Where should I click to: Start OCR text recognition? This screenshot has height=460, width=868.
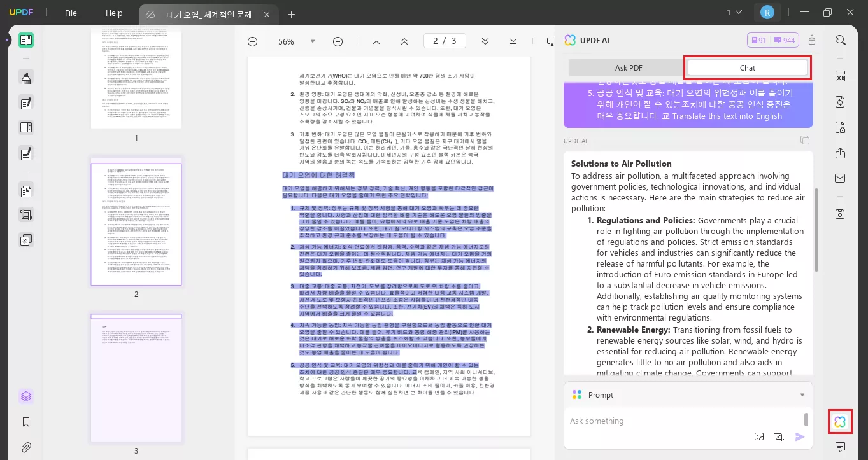click(x=840, y=75)
